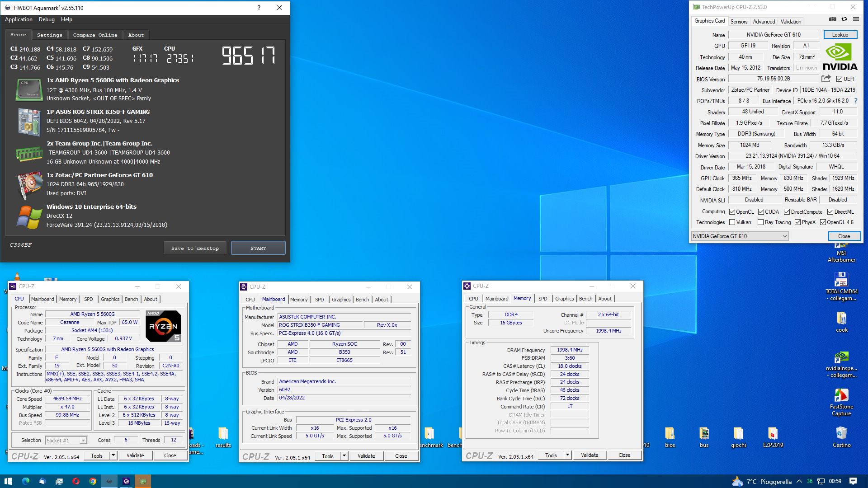Switch to GPU-Z taskbar button

coord(143,481)
